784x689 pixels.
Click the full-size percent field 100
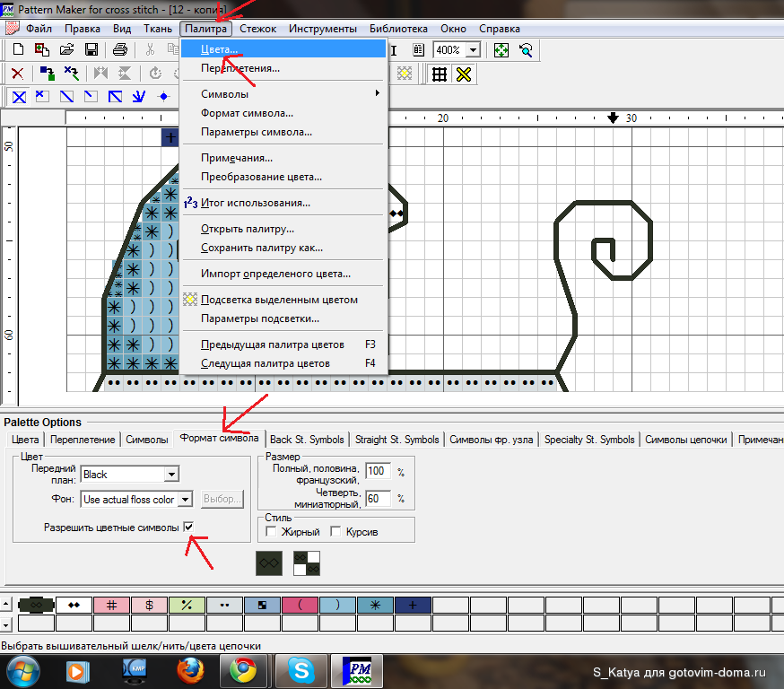[378, 470]
